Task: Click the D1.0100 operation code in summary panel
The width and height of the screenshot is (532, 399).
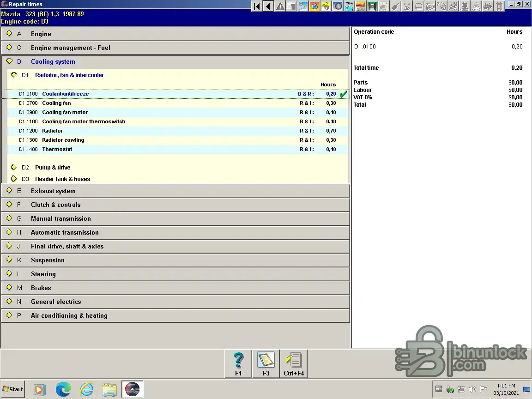Action: pos(365,47)
